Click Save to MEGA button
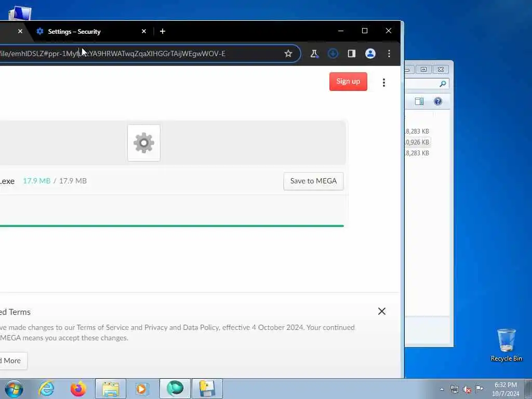532x399 pixels. pyautogui.click(x=313, y=181)
